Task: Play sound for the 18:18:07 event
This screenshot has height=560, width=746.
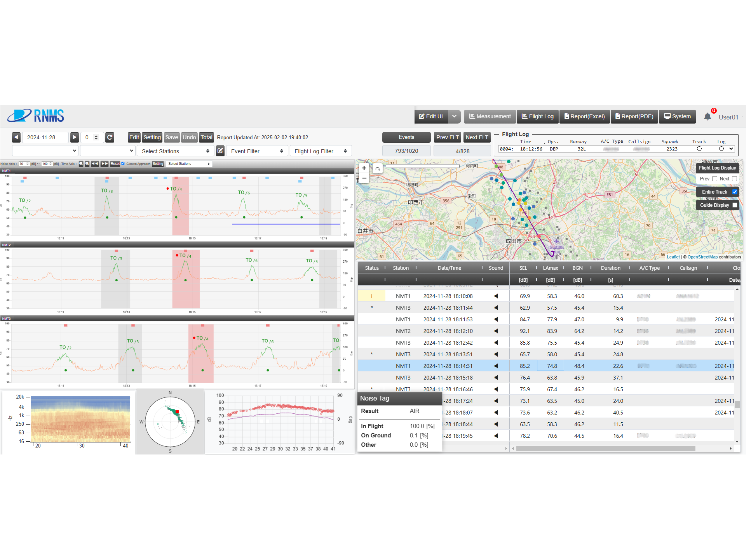Action: 496,413
